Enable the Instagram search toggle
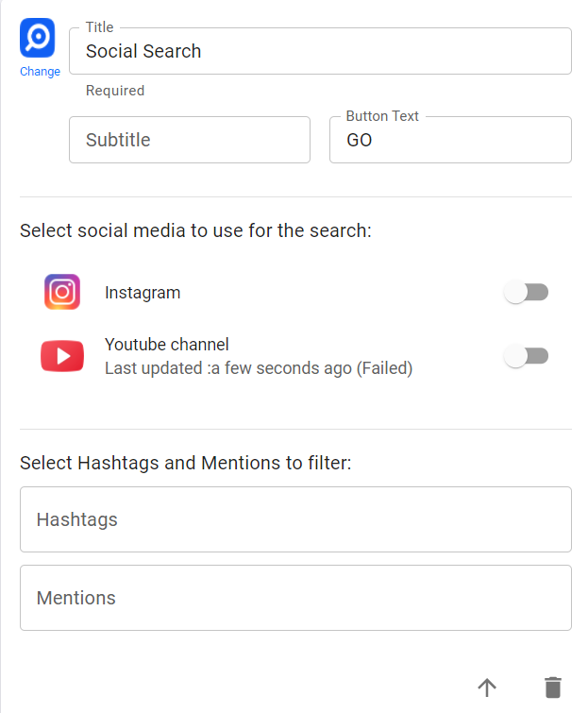The image size is (588, 713). point(527,292)
